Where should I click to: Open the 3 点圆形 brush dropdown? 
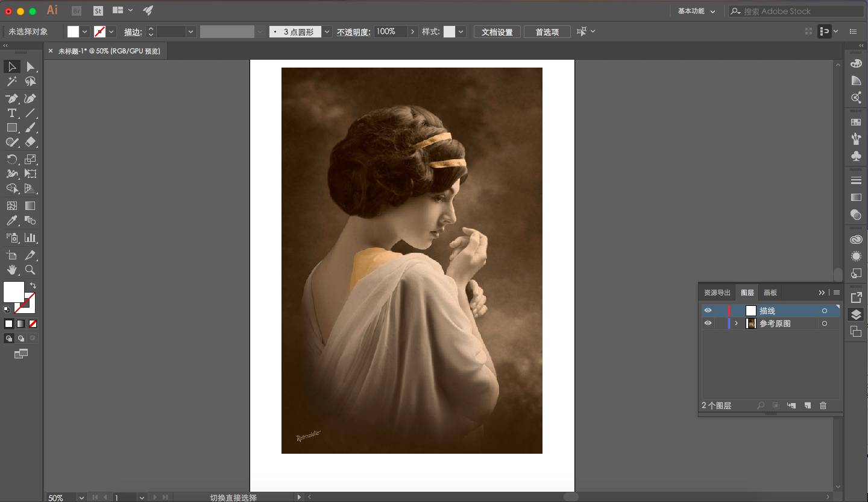click(x=327, y=32)
